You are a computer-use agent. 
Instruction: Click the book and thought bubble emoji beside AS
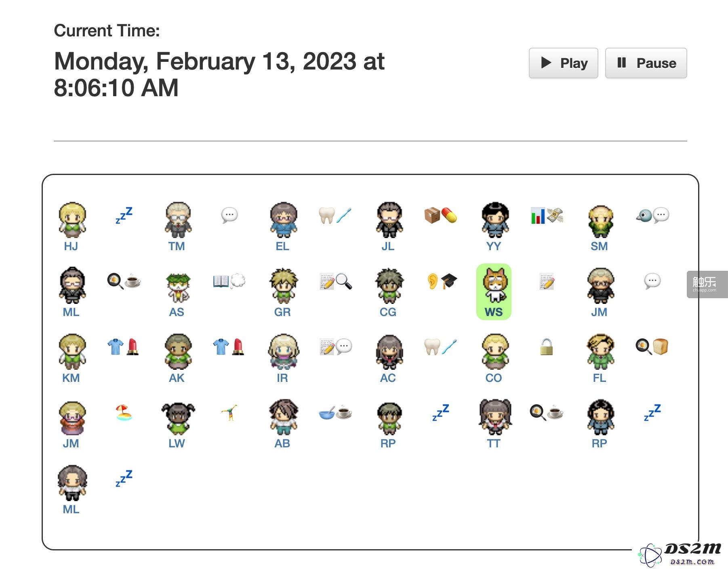pyautogui.click(x=229, y=281)
